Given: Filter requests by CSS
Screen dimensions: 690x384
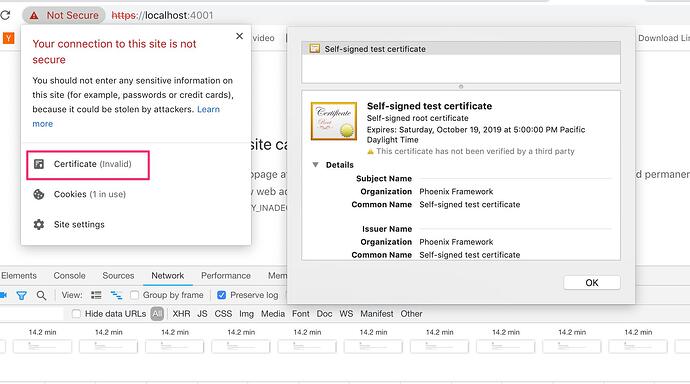Looking at the screenshot, I should click(223, 314).
